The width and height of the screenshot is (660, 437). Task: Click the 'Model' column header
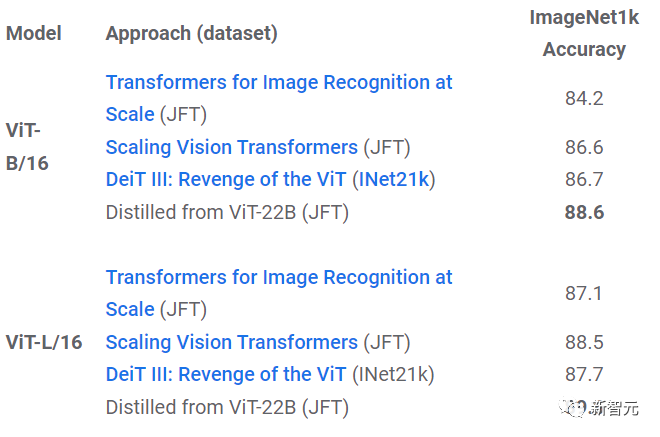point(33,33)
